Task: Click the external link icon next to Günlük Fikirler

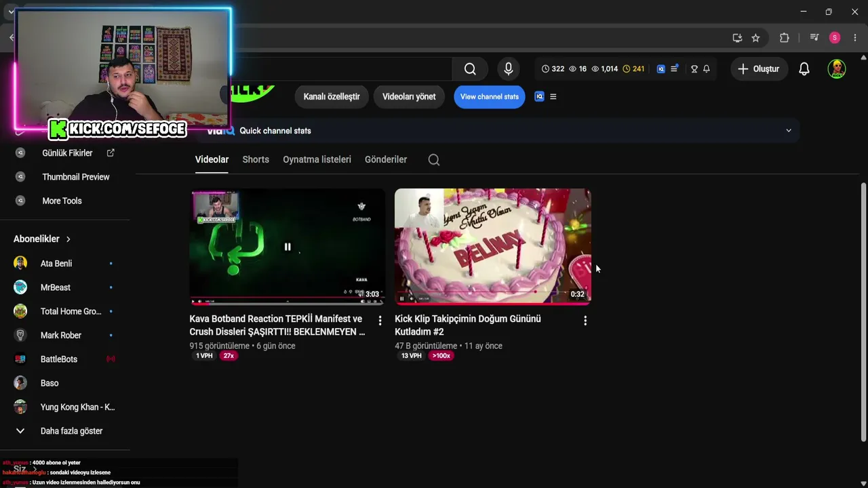Action: pos(111,153)
